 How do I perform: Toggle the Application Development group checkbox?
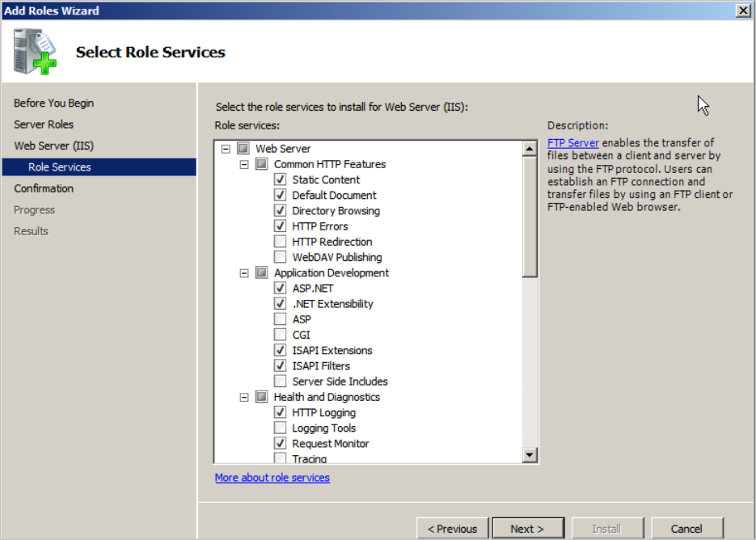pyautogui.click(x=261, y=272)
